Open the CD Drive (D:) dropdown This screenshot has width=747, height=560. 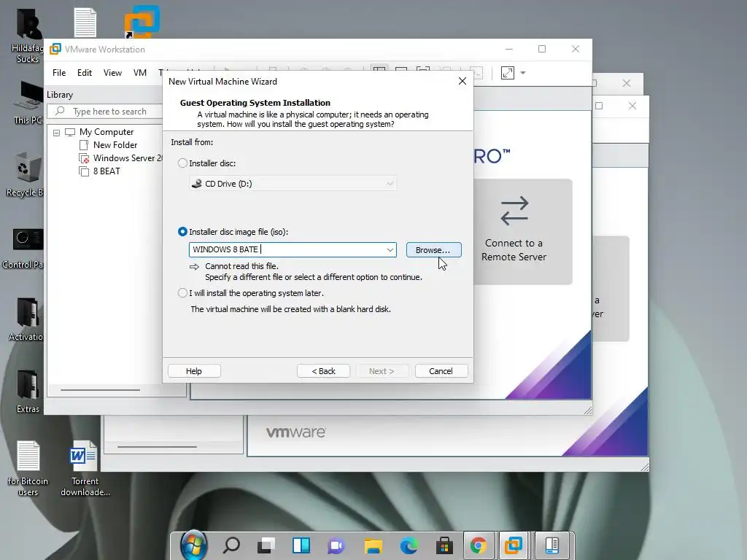pyautogui.click(x=293, y=183)
